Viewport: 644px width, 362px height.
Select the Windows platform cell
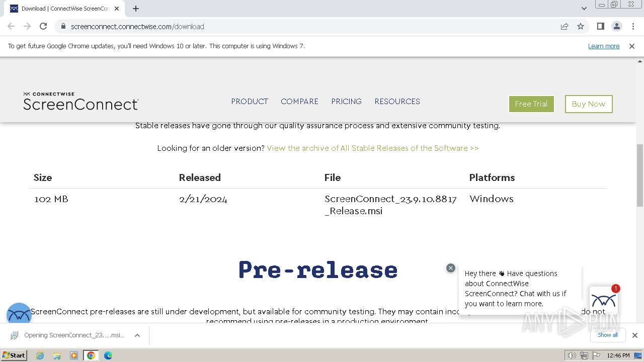click(x=492, y=199)
